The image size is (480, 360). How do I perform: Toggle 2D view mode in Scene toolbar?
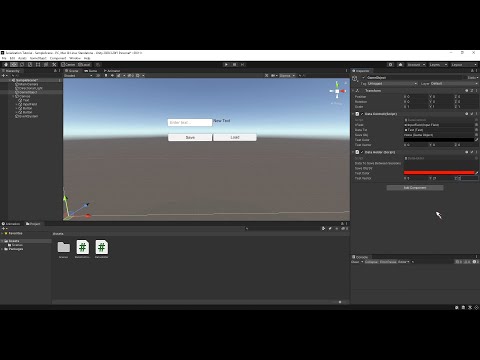(x=98, y=76)
